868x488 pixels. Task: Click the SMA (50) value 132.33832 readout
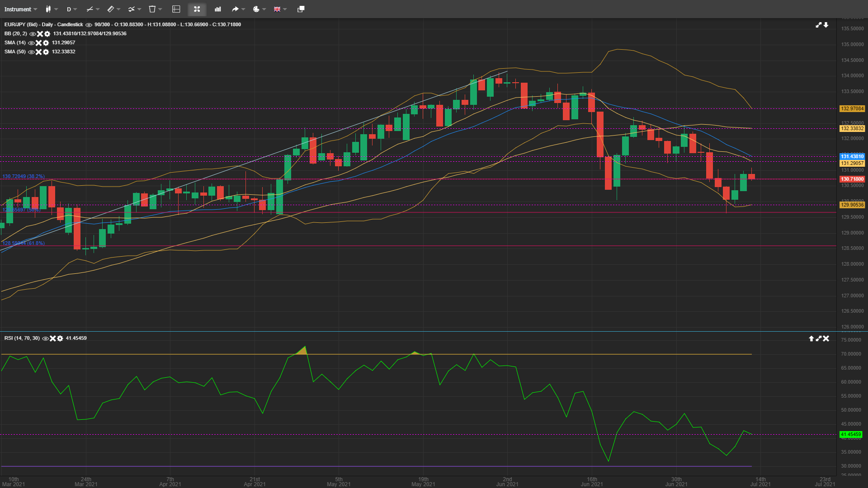[64, 52]
